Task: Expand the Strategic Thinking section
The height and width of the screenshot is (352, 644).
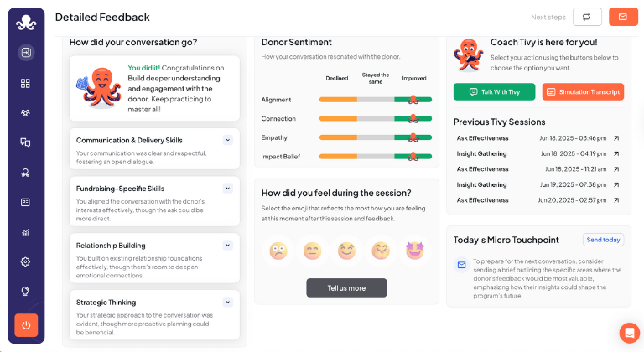Action: [x=227, y=302]
